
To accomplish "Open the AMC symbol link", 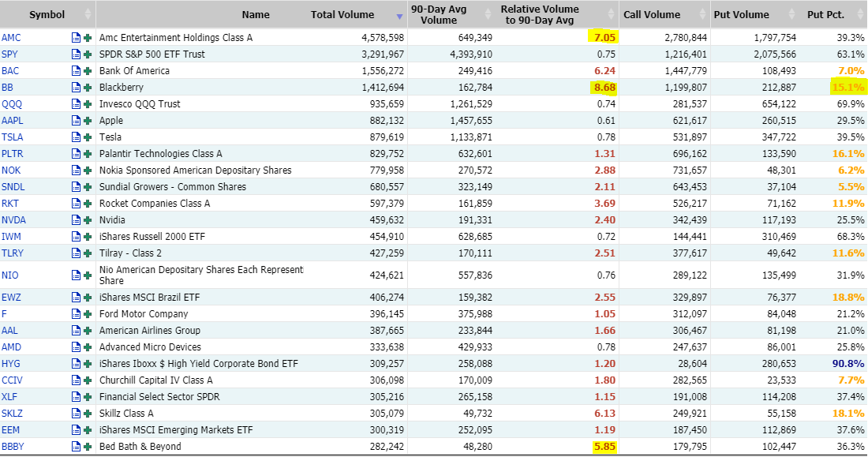I will pyautogui.click(x=11, y=38).
